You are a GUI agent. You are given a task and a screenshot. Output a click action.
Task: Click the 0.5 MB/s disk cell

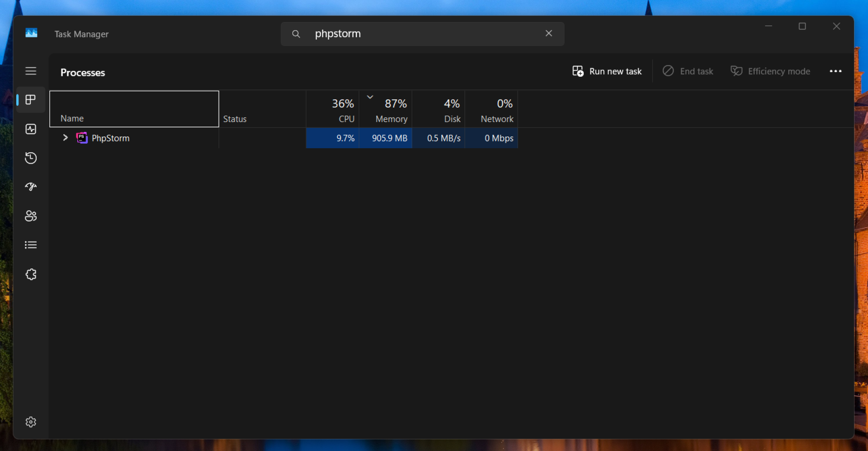click(x=439, y=138)
